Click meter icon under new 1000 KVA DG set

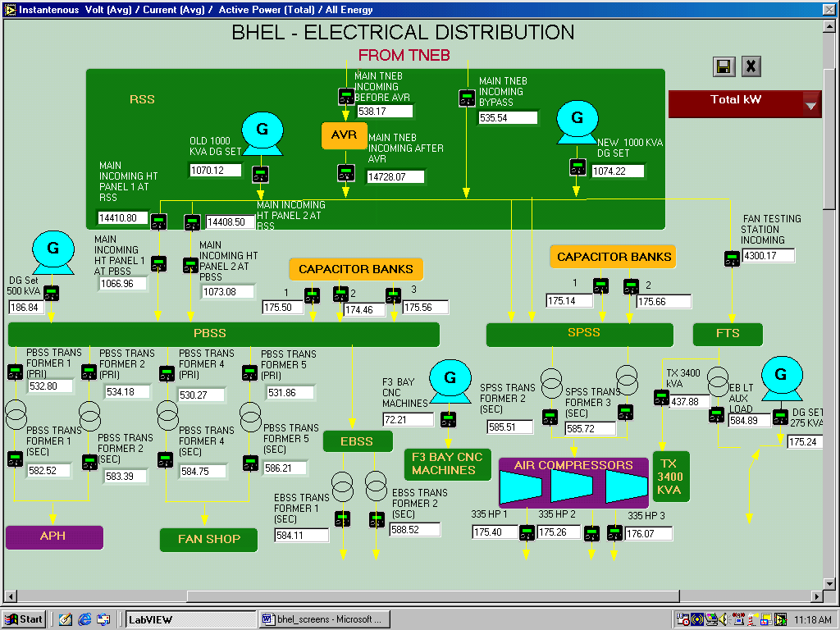pyautogui.click(x=577, y=167)
